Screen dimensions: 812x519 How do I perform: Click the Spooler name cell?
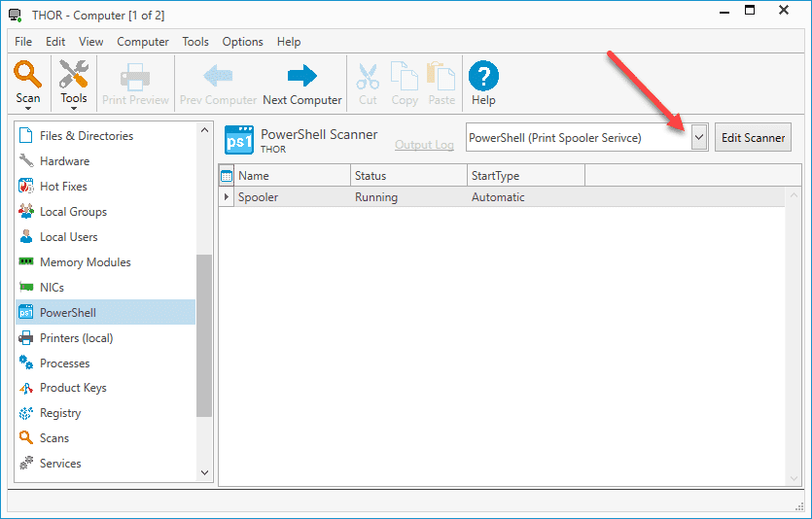click(292, 197)
